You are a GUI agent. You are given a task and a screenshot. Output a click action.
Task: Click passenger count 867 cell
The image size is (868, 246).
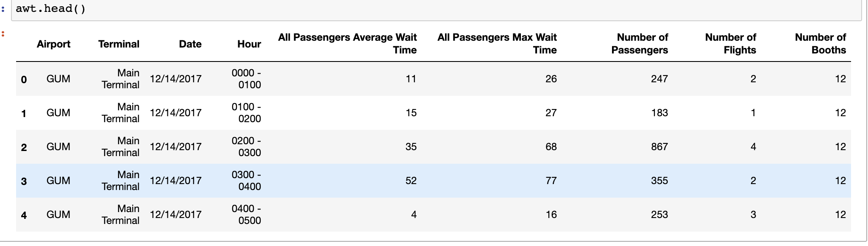659,147
